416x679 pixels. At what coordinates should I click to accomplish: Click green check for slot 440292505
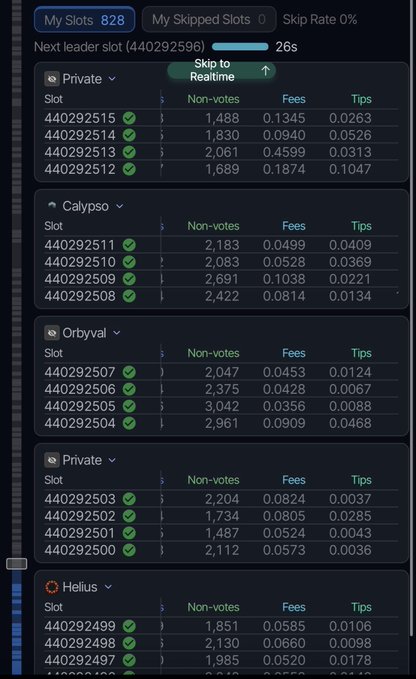pyautogui.click(x=129, y=406)
